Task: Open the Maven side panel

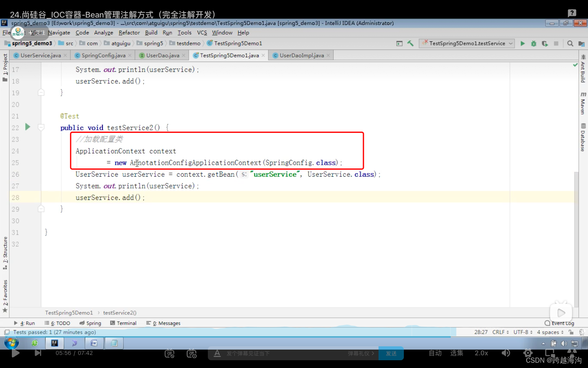Action: (x=583, y=103)
